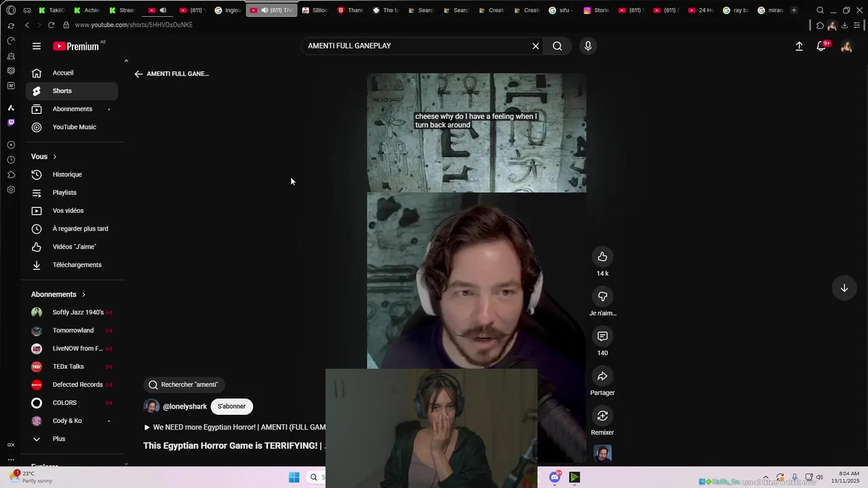
Task: Go to the next Short arrow
Action: pyautogui.click(x=844, y=288)
